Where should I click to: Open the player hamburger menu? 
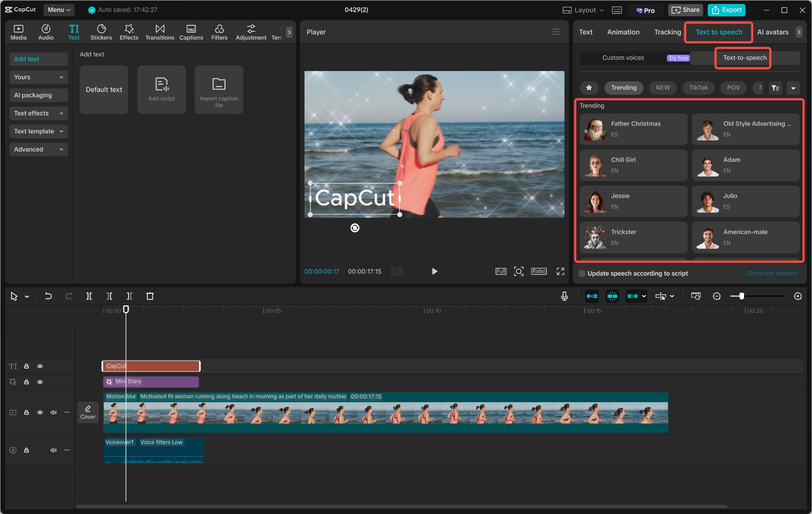pos(556,32)
